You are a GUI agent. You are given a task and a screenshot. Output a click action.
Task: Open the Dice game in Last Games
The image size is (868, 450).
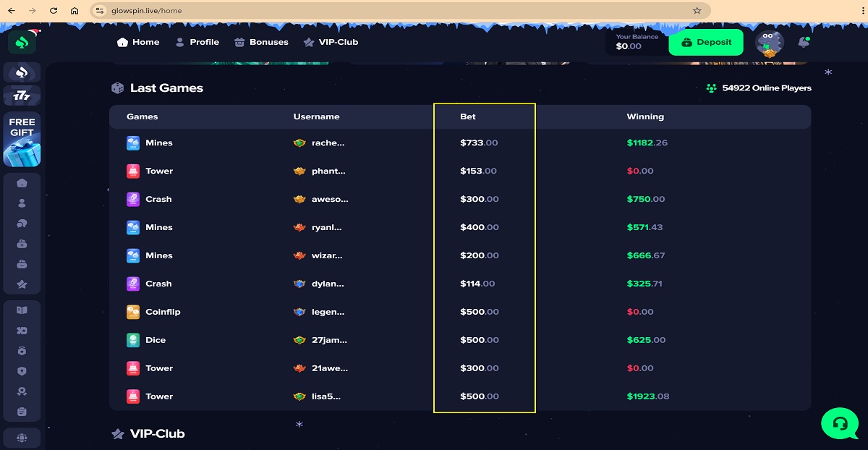155,340
